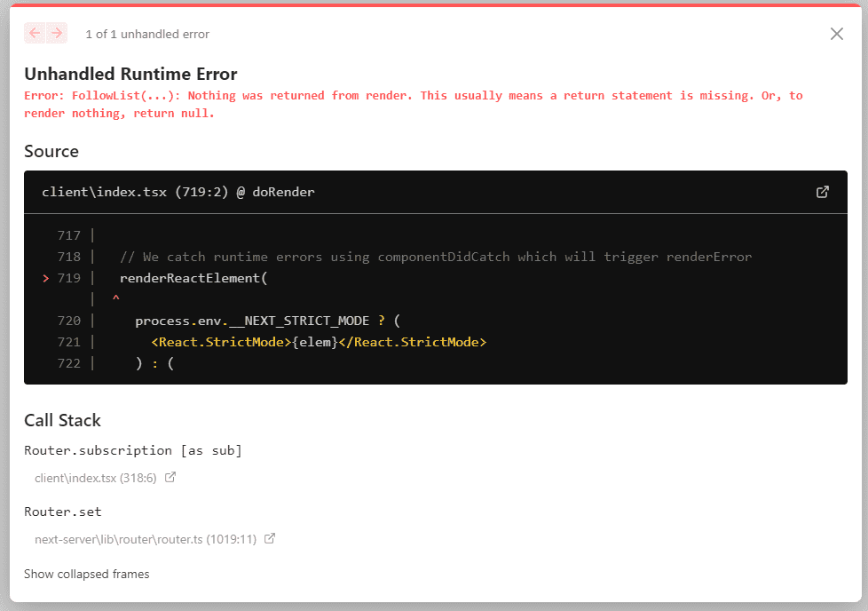Select Router.set stack frame
The image size is (868, 611).
point(62,512)
